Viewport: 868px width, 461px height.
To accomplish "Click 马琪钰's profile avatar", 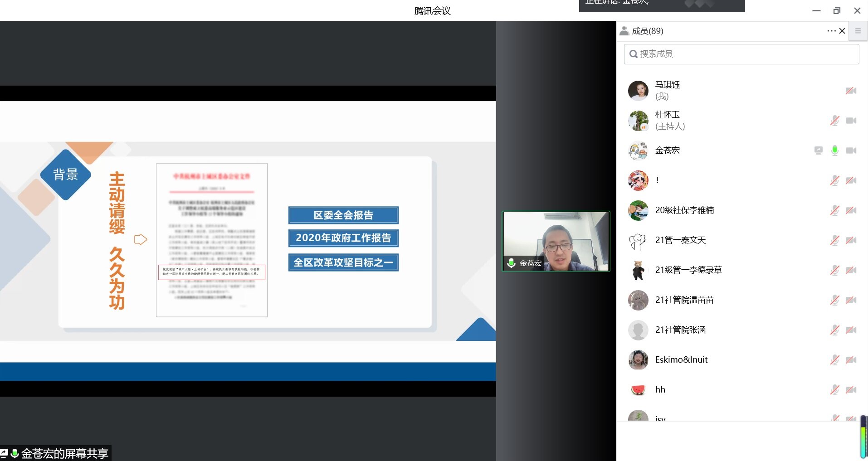I will [638, 91].
